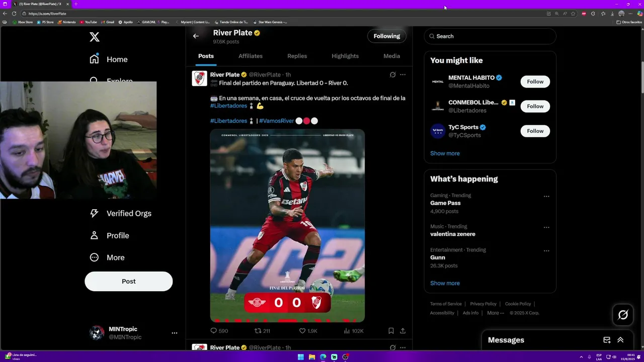644x362 pixels.
Task: Open options for Gunn trend
Action: [546, 251]
